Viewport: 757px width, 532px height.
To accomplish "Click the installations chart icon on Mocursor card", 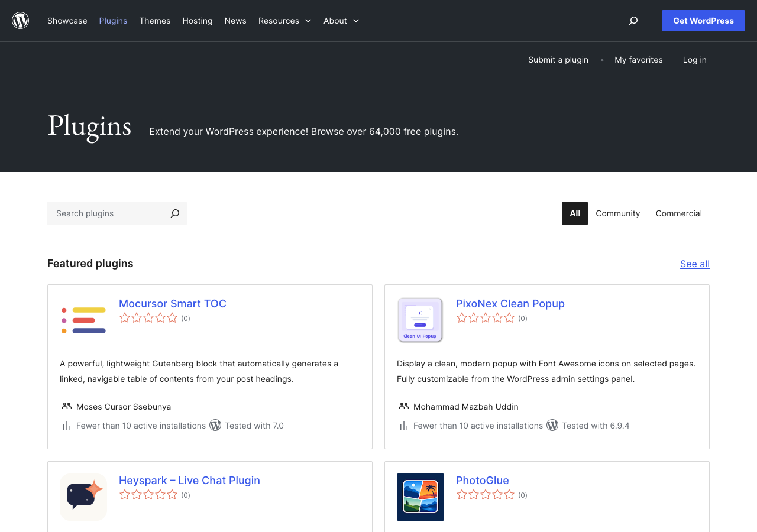I will (x=67, y=426).
